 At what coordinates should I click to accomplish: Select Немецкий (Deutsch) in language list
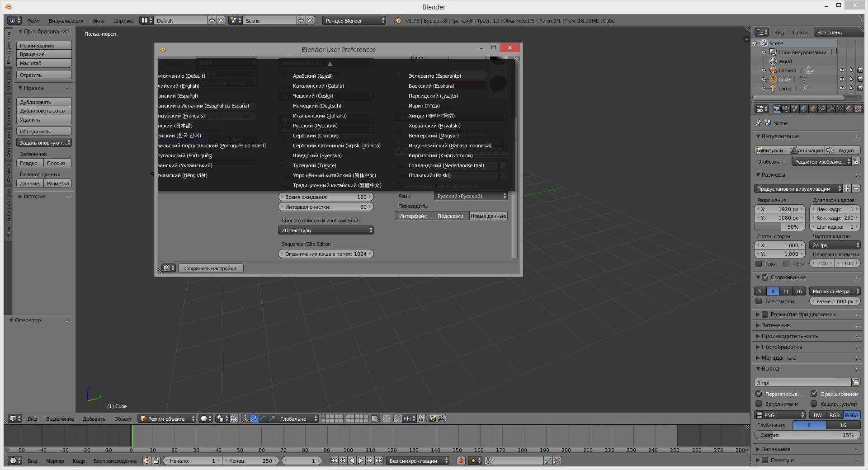pos(317,106)
